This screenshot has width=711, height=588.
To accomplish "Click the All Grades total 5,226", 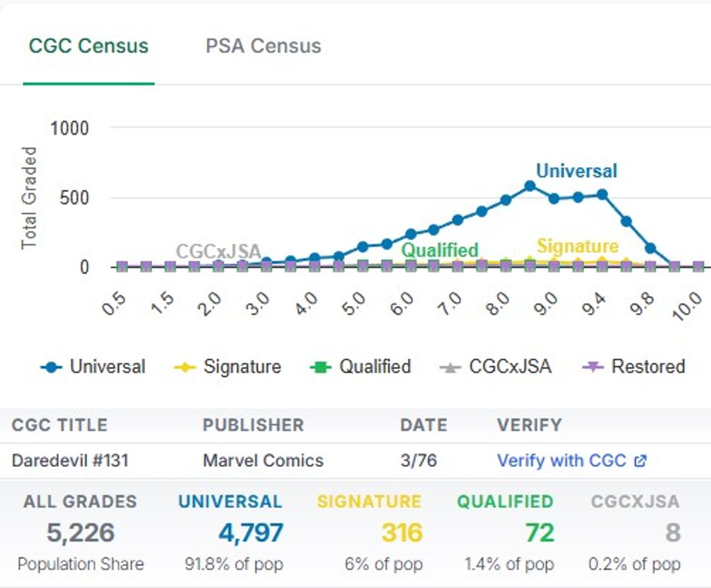I will pos(81,533).
